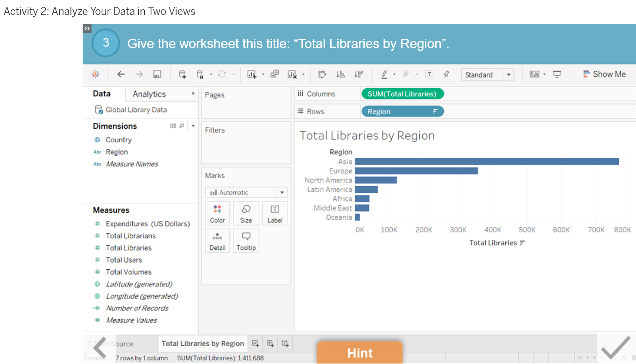Click the New Data Source icon
636x364 pixels.
(x=183, y=74)
